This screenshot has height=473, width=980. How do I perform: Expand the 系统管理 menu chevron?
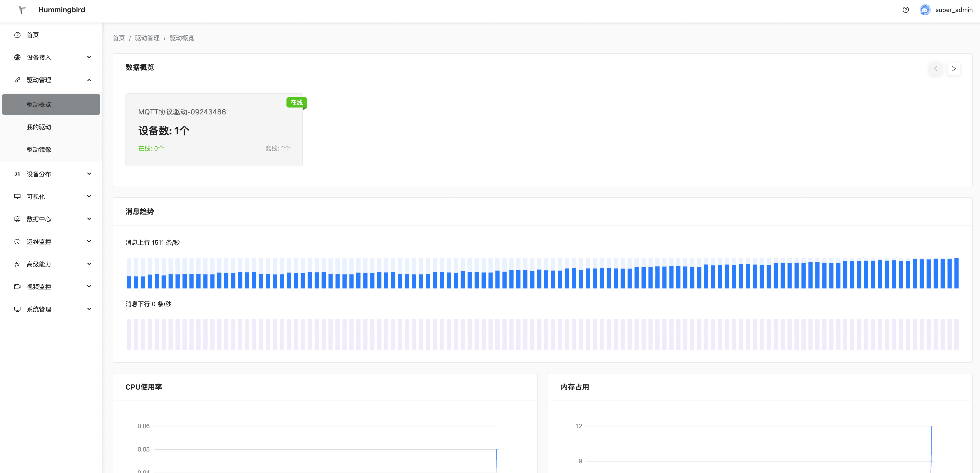click(x=89, y=309)
